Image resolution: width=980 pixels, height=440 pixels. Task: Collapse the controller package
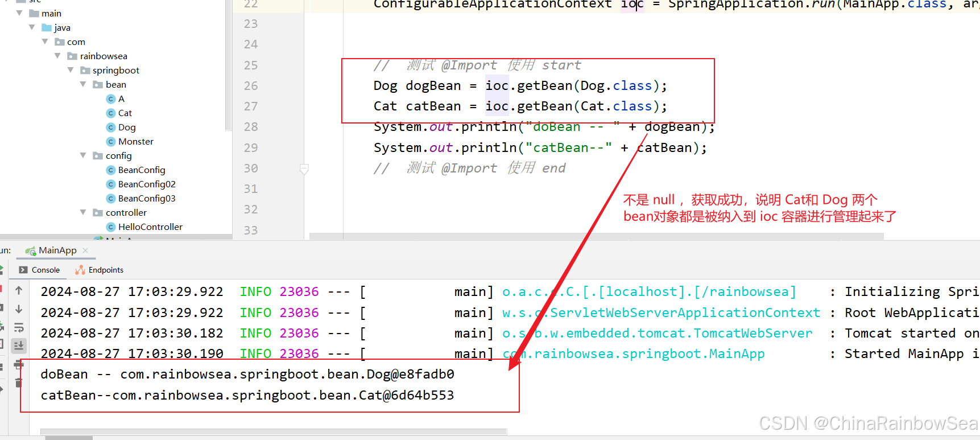tap(83, 212)
